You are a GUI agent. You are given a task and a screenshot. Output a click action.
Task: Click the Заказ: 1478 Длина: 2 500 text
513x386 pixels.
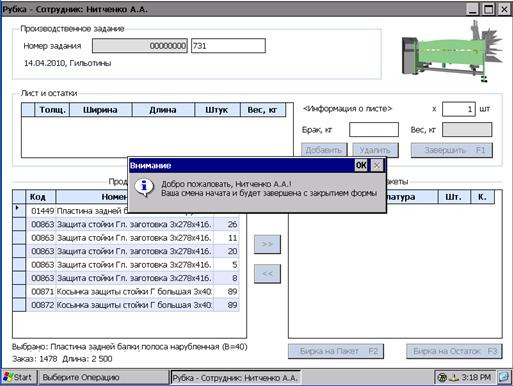click(62, 359)
